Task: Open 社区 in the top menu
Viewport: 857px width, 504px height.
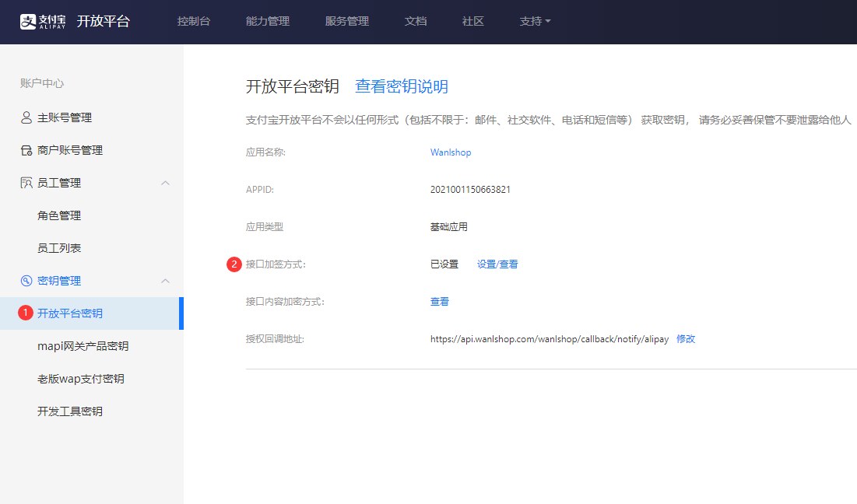Action: tap(472, 21)
